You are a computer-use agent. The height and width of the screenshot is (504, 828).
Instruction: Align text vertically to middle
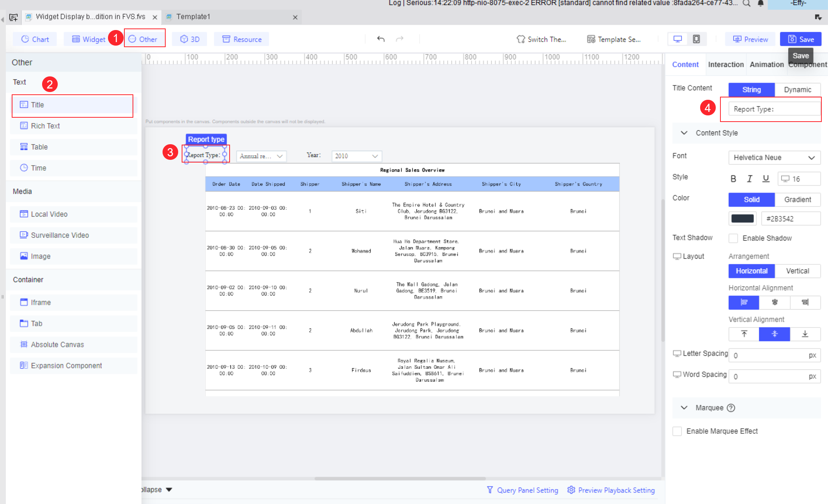775,334
